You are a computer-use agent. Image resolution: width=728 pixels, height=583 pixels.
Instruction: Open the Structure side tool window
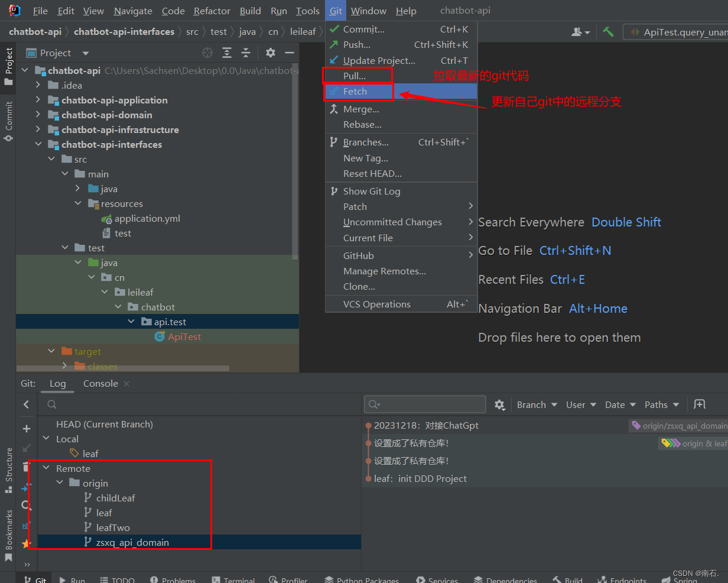pyautogui.click(x=8, y=470)
